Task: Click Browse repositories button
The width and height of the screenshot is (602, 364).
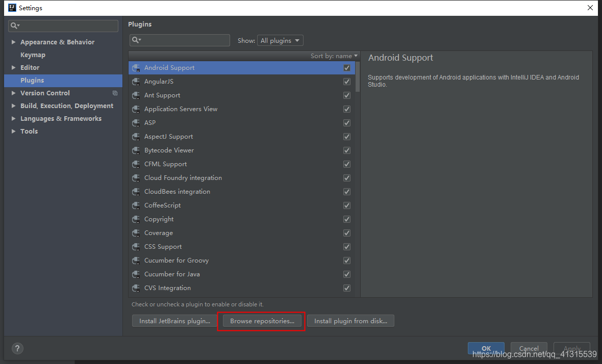Action: (x=262, y=321)
